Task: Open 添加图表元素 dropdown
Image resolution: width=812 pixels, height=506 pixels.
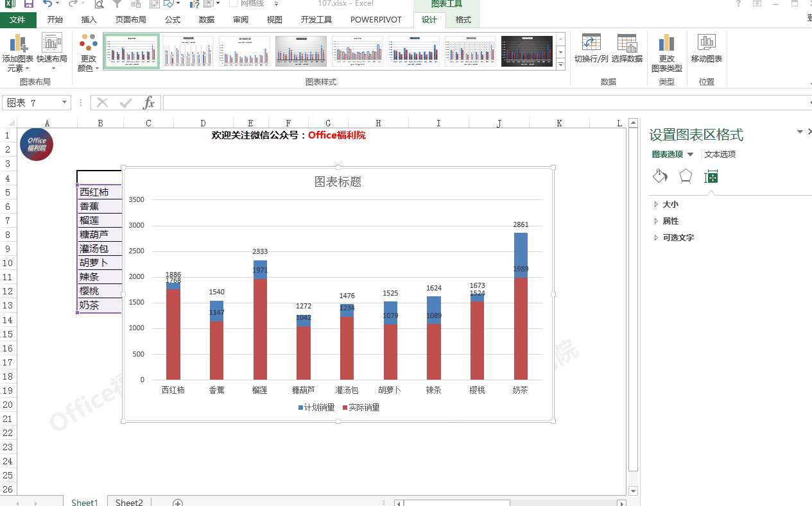Action: 18,53
